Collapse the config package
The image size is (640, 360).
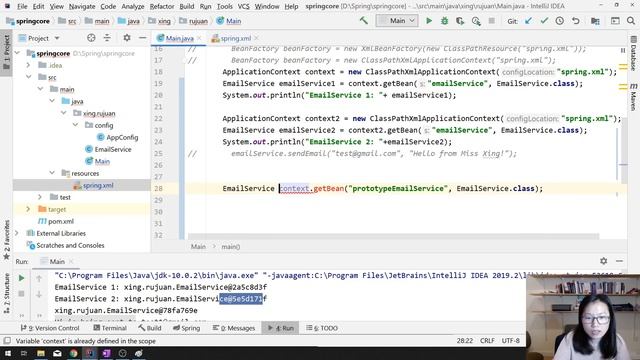76,125
